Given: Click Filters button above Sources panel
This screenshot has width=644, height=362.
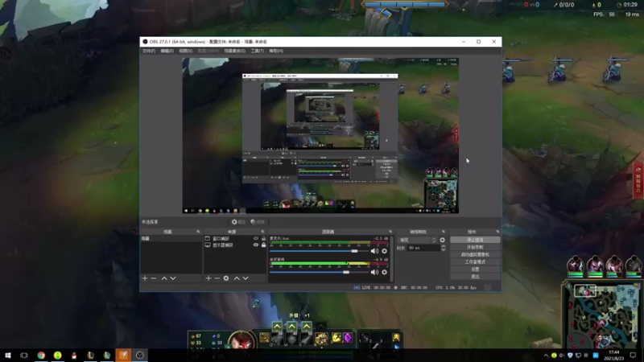Looking at the screenshot, I should pyautogui.click(x=258, y=222).
